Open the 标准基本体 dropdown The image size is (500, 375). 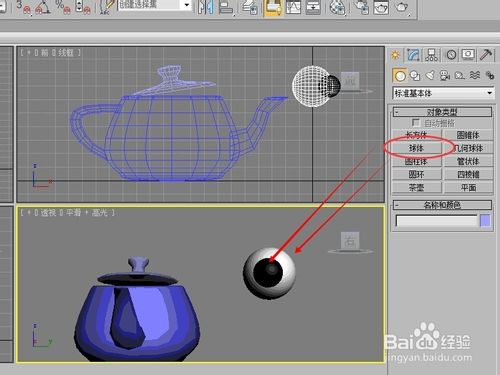coord(443,93)
